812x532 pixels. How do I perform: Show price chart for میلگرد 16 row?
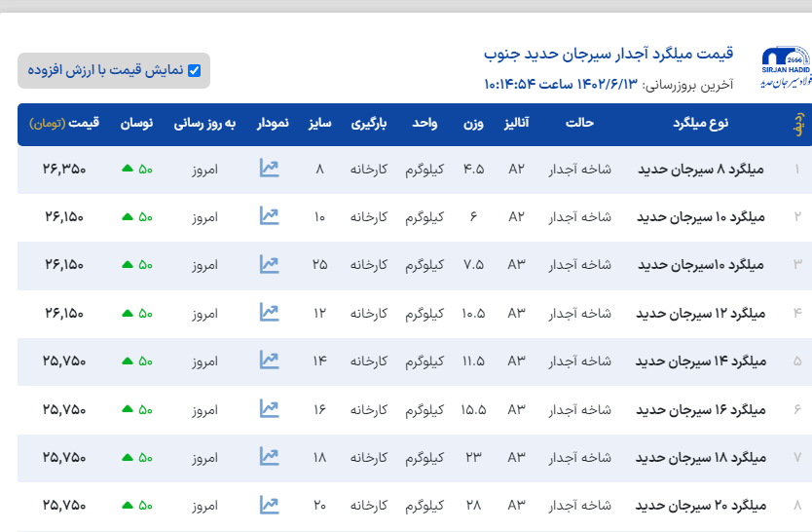click(269, 409)
